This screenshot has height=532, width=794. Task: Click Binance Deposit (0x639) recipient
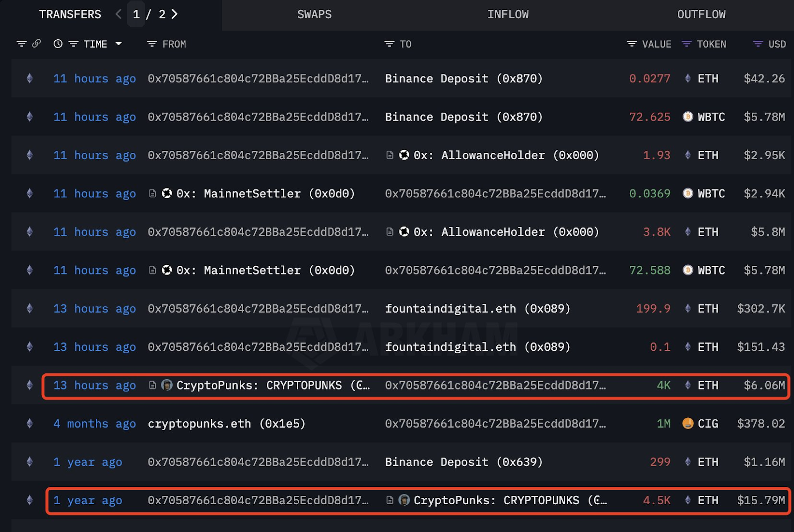(x=463, y=462)
